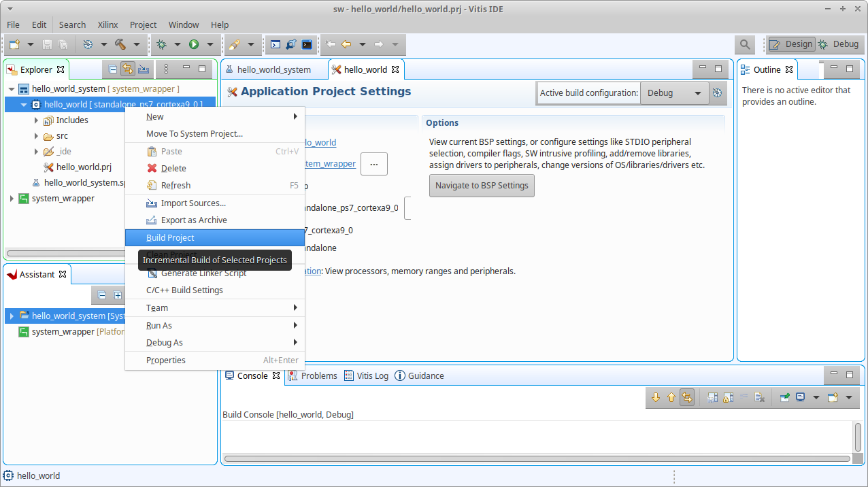The width and height of the screenshot is (868, 487).
Task: Expand the src folder tree node
Action: click(x=36, y=136)
